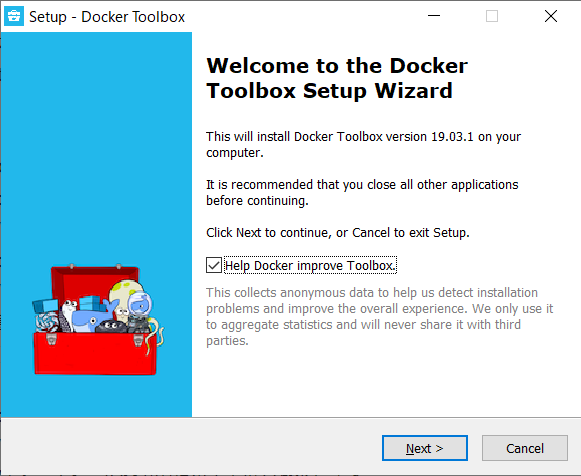
Task: Click the anonymous data collection description
Action: [379, 316]
